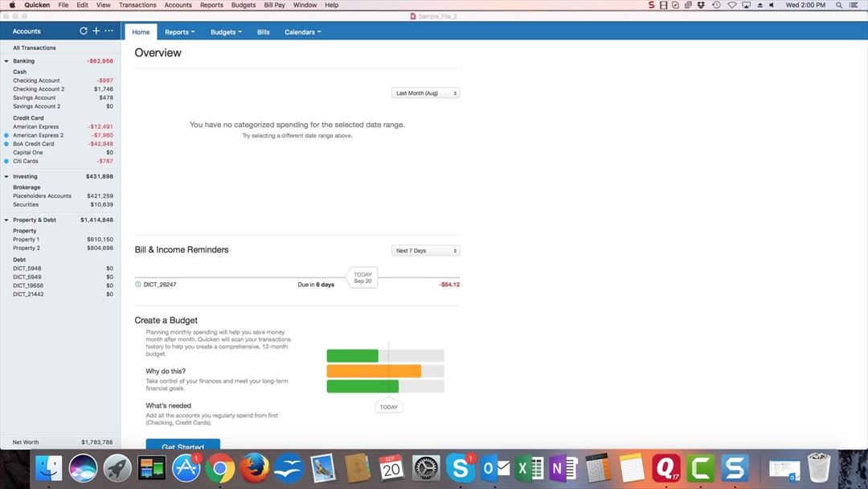Switch to the Bills tab

pyautogui.click(x=264, y=32)
